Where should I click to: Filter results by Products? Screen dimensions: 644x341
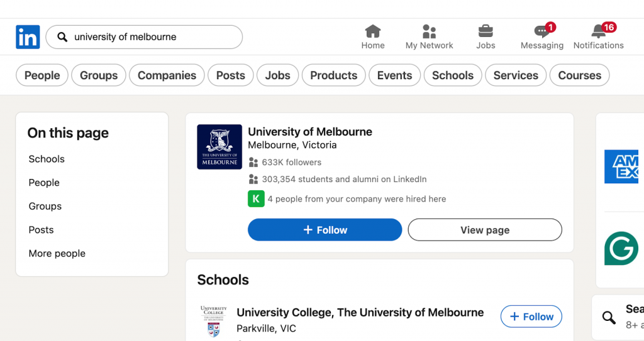[334, 75]
